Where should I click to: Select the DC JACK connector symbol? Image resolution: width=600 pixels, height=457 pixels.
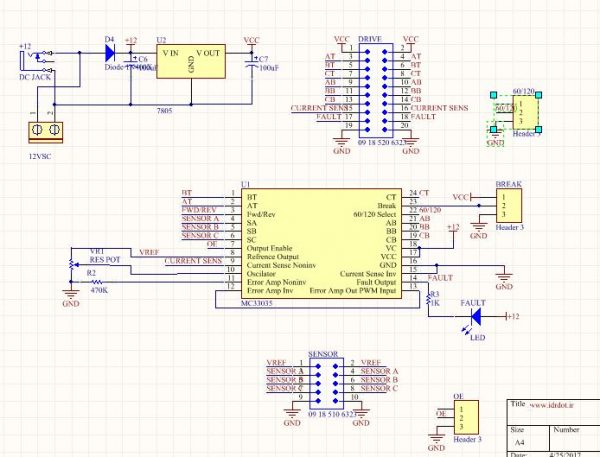tap(36, 60)
